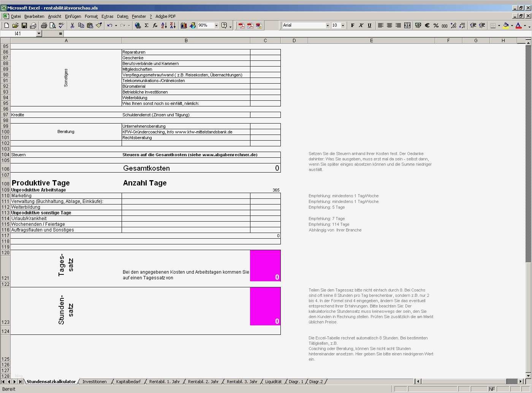Viewport: 532px width, 393px height.
Task: Click the Percent style icon
Action: coord(436,25)
